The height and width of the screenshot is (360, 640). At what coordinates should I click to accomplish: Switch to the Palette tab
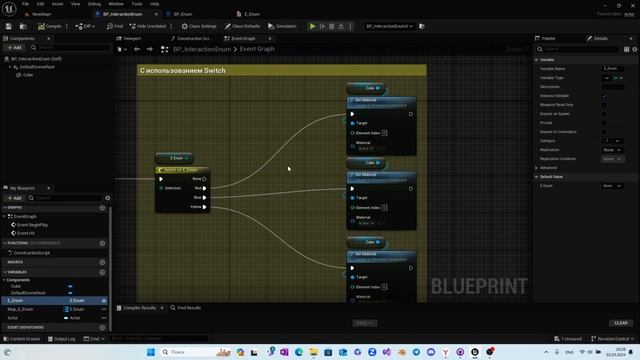pyautogui.click(x=545, y=38)
